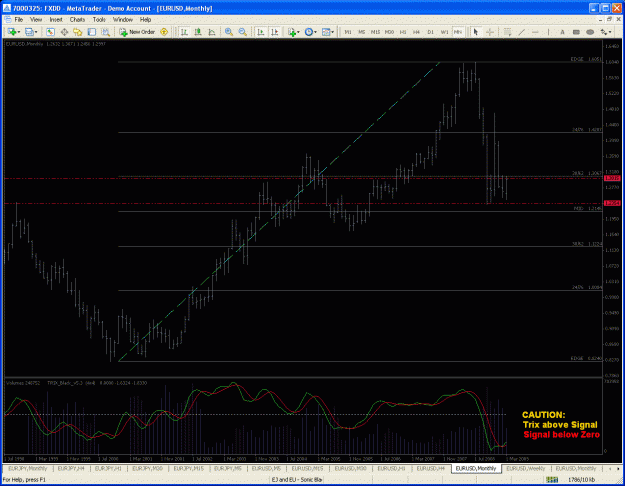The width and height of the screenshot is (625, 486).
Task: Open the Indicators list icon
Action: [291, 32]
